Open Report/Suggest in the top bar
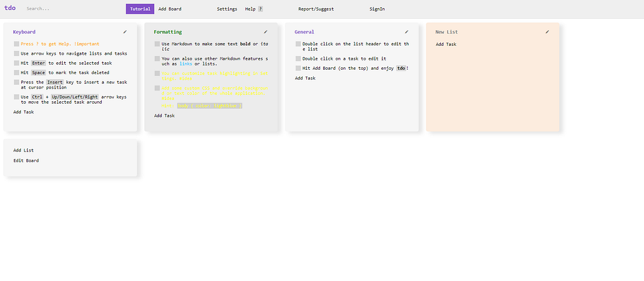644x281 pixels. [316, 9]
